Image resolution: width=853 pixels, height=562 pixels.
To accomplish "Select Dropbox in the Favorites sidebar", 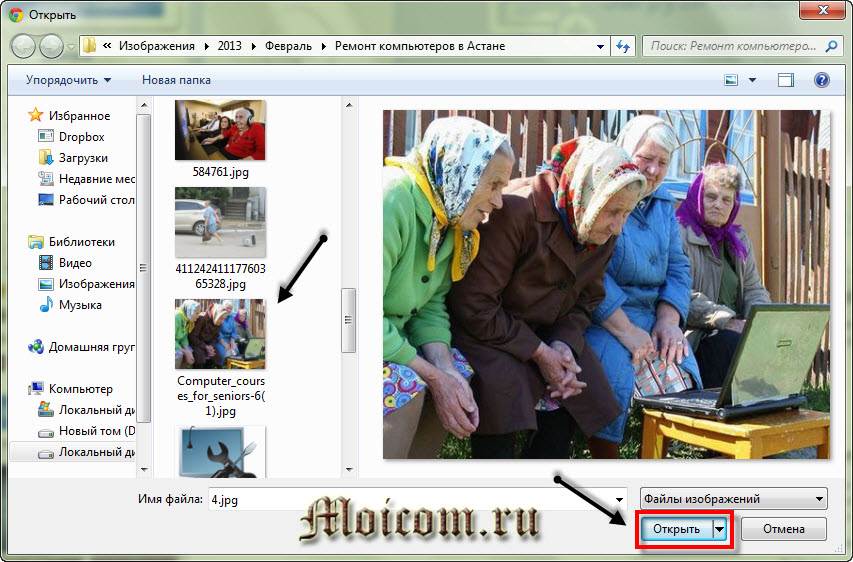I will click(80, 137).
